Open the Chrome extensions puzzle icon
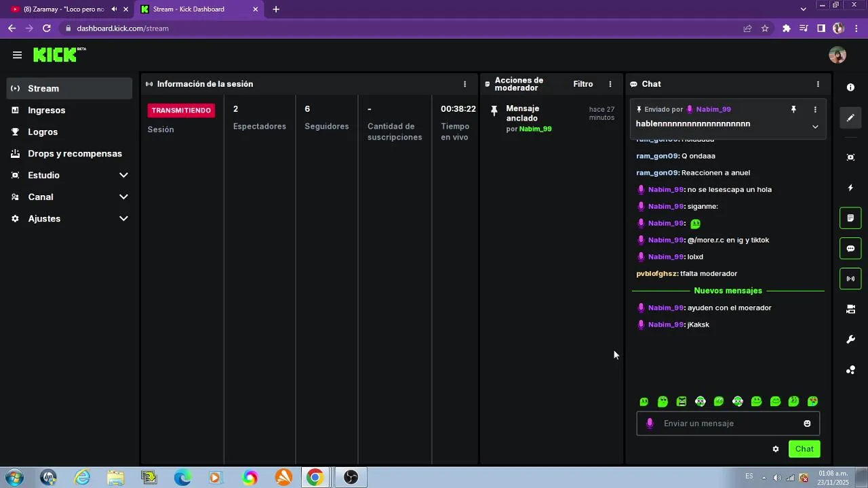Screen dimensions: 868x488 pyautogui.click(x=787, y=28)
